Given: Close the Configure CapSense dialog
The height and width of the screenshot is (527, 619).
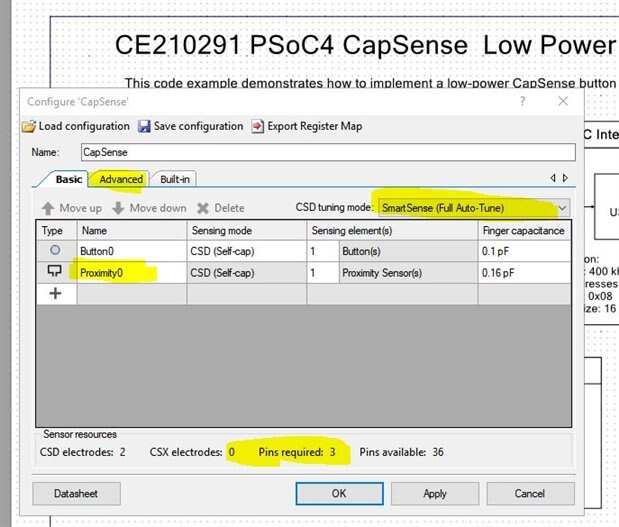Looking at the screenshot, I should pos(563,101).
